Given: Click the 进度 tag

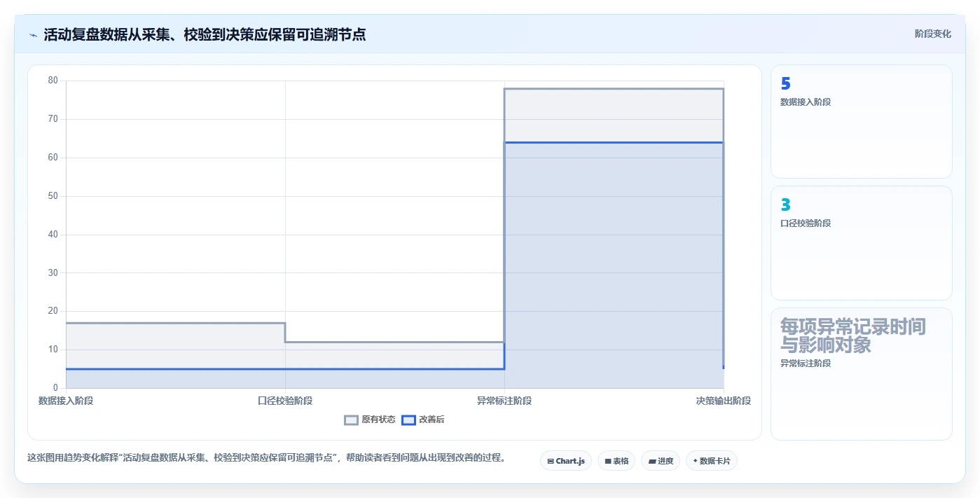Looking at the screenshot, I should [x=661, y=461].
